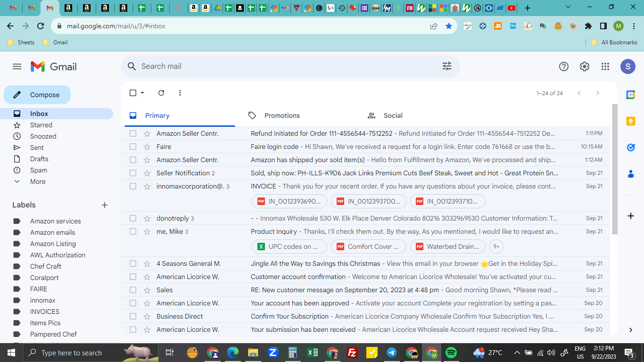Show the side panel collapse arrow

[x=631, y=330]
